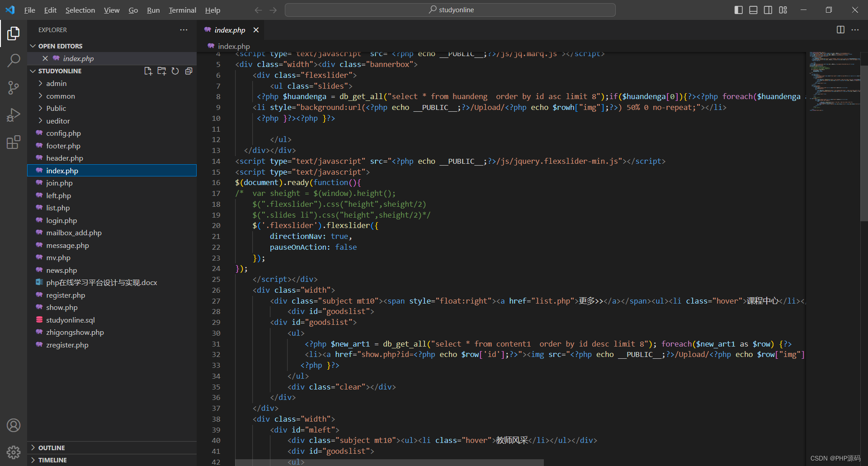Screen dimensions: 868x466
Task: Customize layout from title bar icon
Action: click(x=783, y=10)
